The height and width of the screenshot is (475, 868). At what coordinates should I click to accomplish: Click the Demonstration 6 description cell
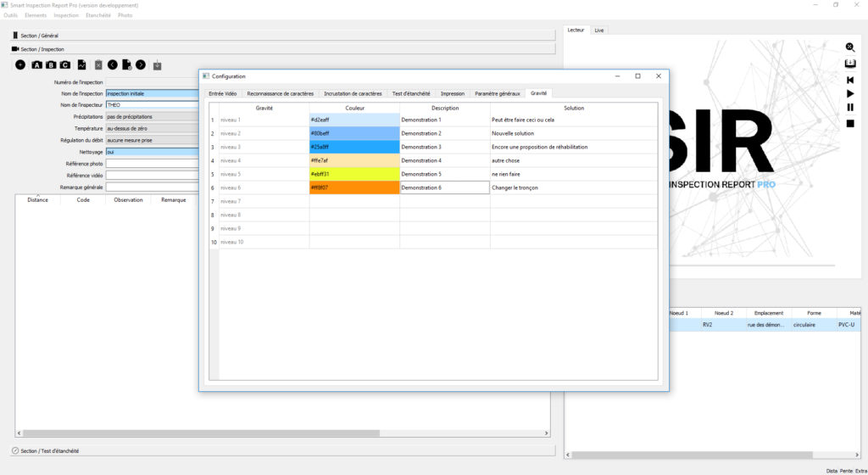point(444,187)
